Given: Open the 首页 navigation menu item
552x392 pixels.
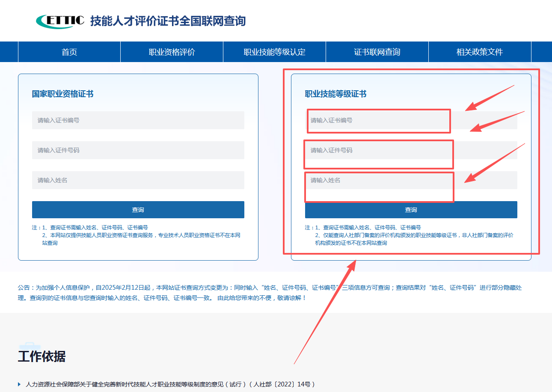Looking at the screenshot, I should [x=69, y=52].
